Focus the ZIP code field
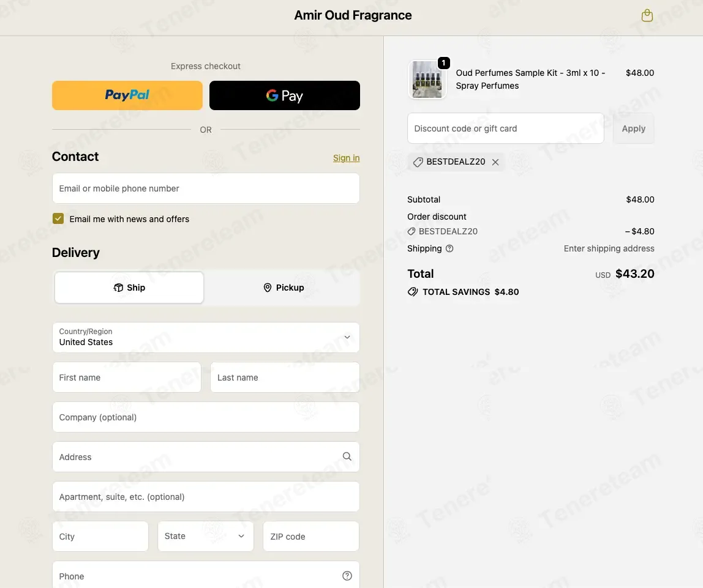This screenshot has height=588, width=703. tap(311, 537)
